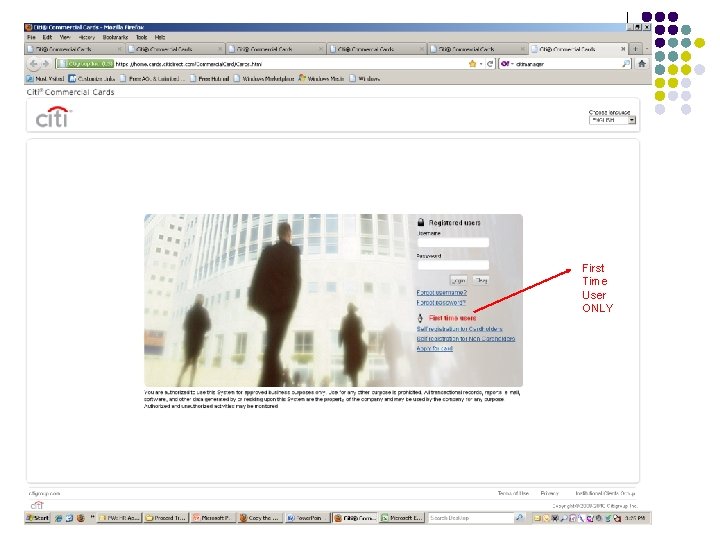Click the citigroup.com footer link
This screenshot has height=540, width=720.
coord(44,493)
